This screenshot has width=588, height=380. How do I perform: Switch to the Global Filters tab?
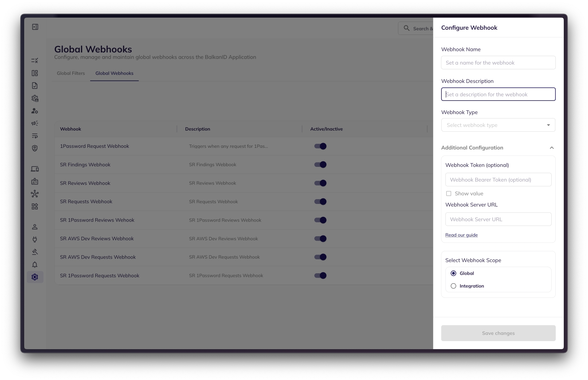(x=71, y=73)
